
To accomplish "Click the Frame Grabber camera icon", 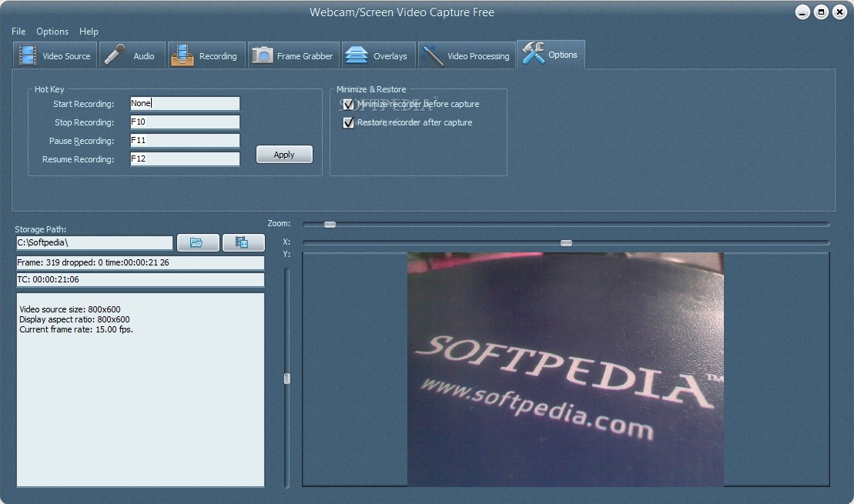I will [262, 55].
